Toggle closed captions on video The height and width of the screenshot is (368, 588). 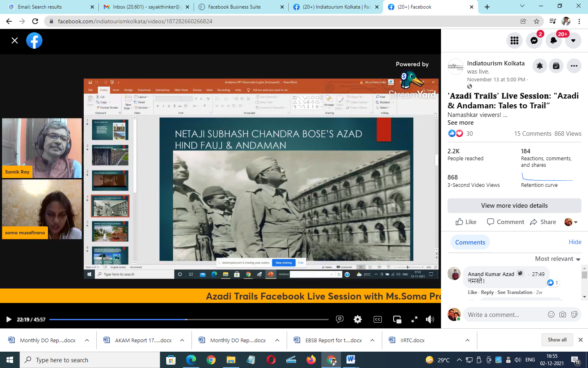coord(378,319)
